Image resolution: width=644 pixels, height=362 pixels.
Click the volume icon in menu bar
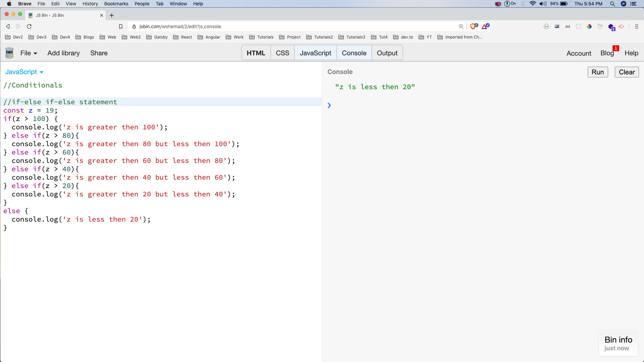click(543, 4)
